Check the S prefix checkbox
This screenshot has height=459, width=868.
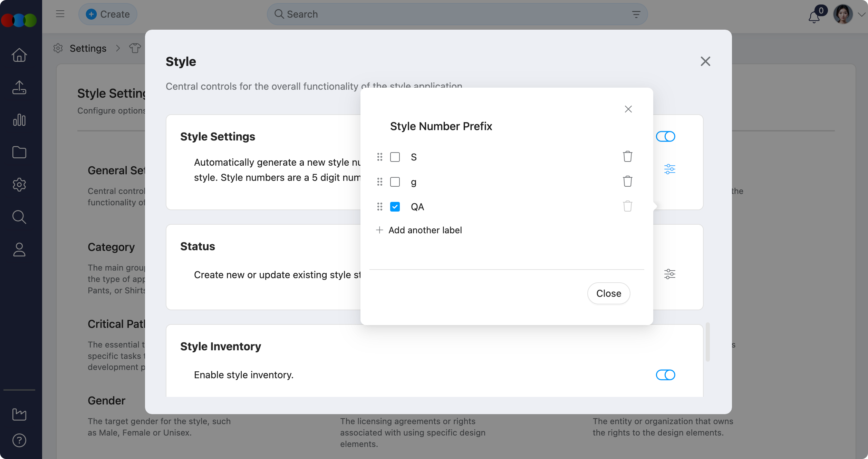(x=395, y=157)
